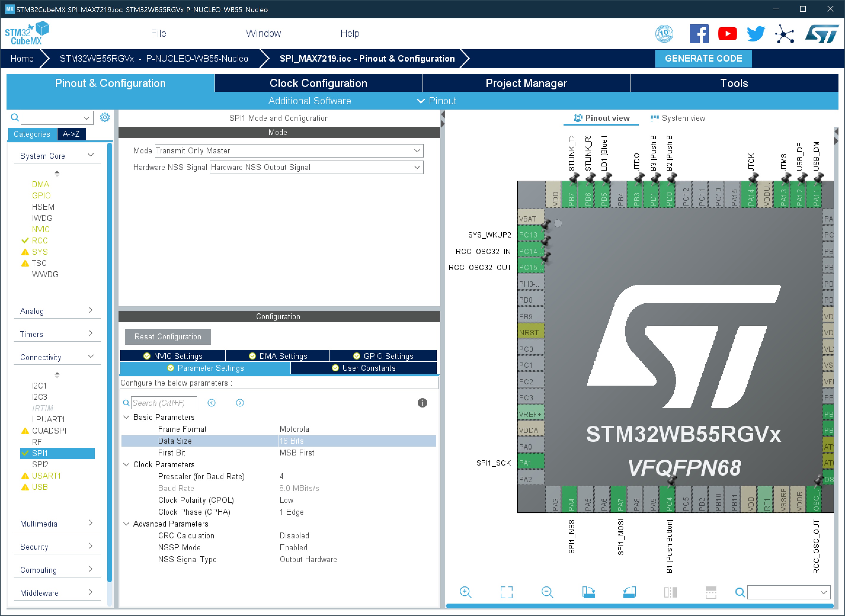Image resolution: width=845 pixels, height=616 pixels.
Task: Click the parameter search input field
Action: click(x=164, y=403)
